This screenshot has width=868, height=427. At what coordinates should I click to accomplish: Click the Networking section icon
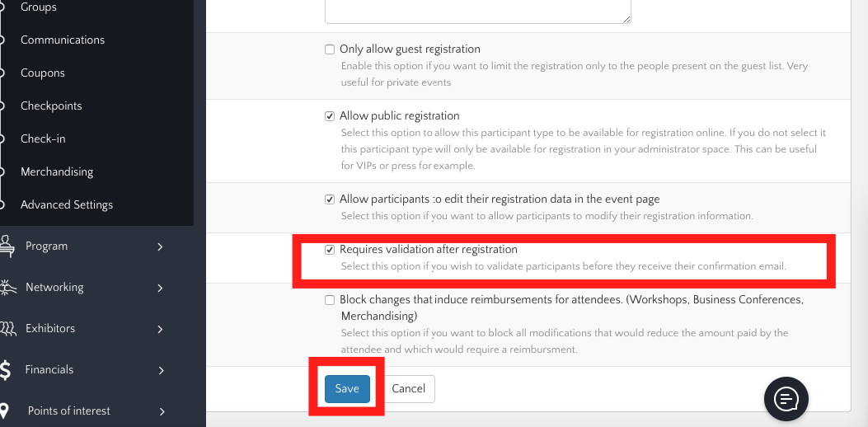pos(7,287)
